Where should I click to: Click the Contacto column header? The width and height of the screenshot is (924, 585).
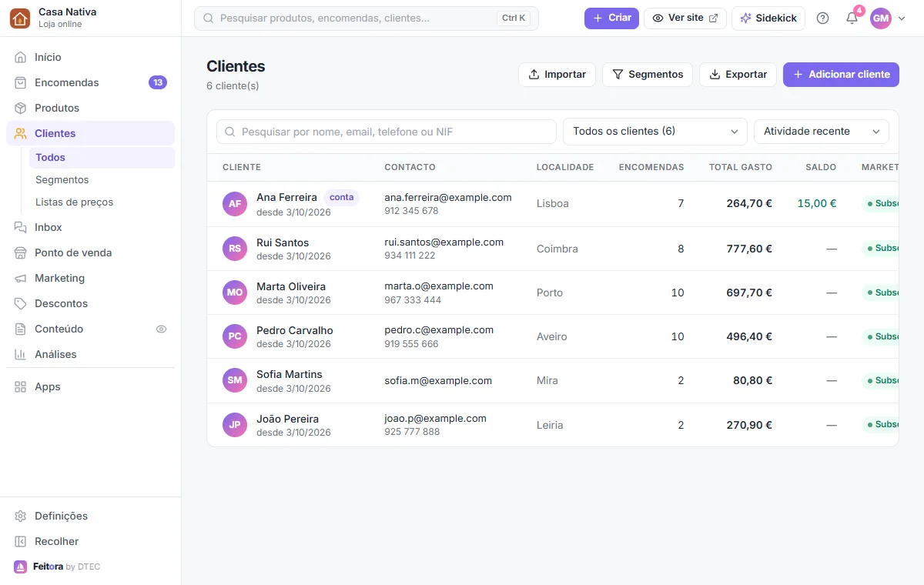point(410,167)
